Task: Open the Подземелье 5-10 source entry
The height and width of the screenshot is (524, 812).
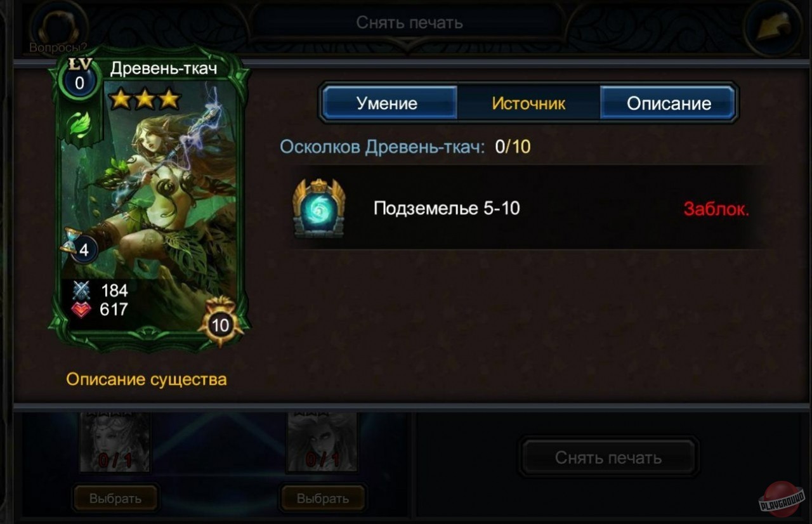Action: pyautogui.click(x=527, y=208)
